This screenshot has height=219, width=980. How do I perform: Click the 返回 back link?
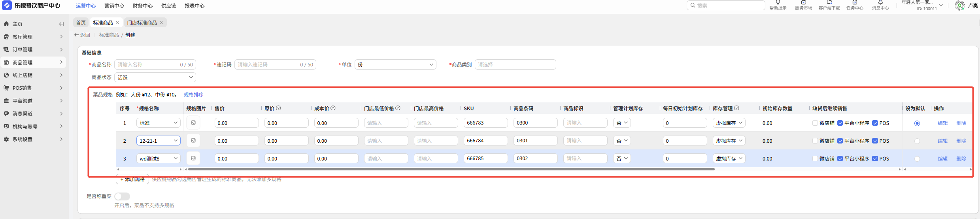(82, 35)
